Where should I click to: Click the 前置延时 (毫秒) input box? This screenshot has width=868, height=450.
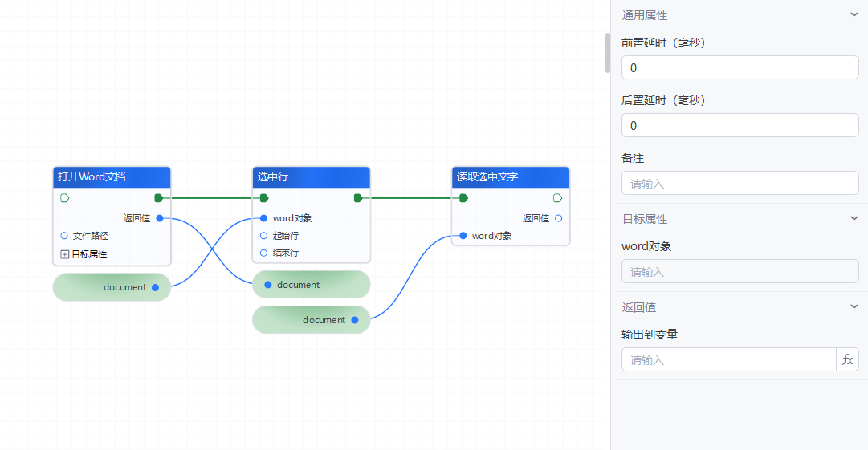tap(740, 68)
